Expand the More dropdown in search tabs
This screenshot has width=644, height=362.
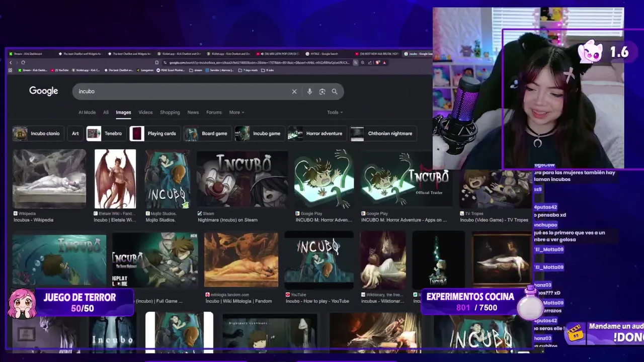[x=236, y=113]
